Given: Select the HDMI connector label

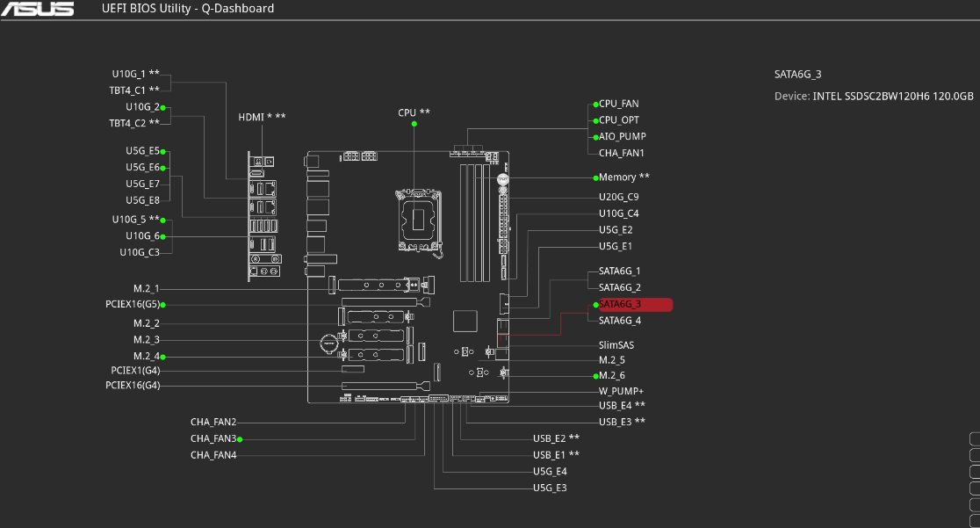Looking at the screenshot, I should pos(262,117).
